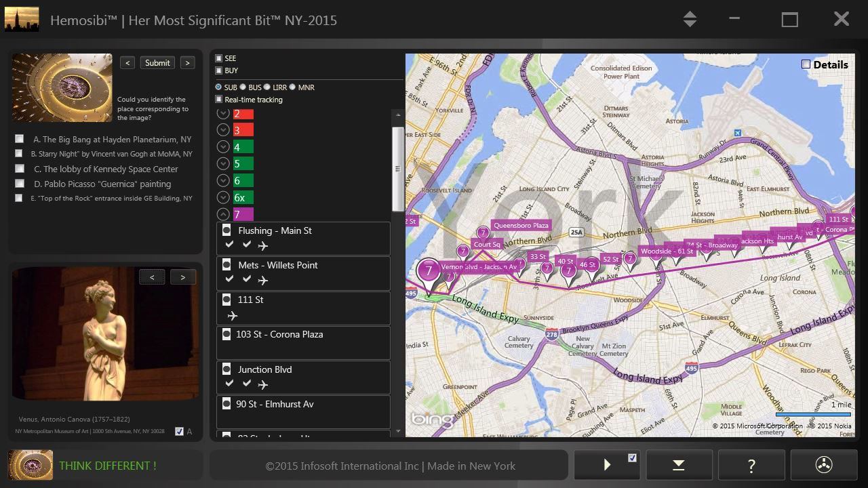Expand subway line 3
This screenshot has width=868, height=488.
click(222, 129)
